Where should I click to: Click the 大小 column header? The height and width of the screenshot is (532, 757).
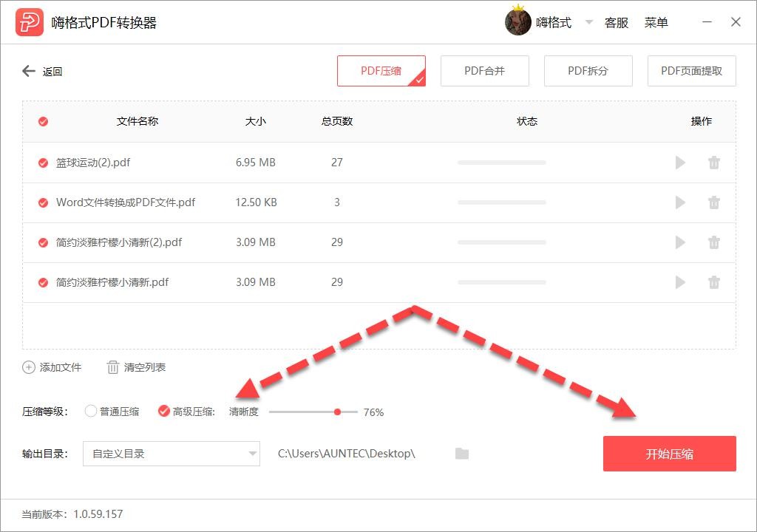255,121
